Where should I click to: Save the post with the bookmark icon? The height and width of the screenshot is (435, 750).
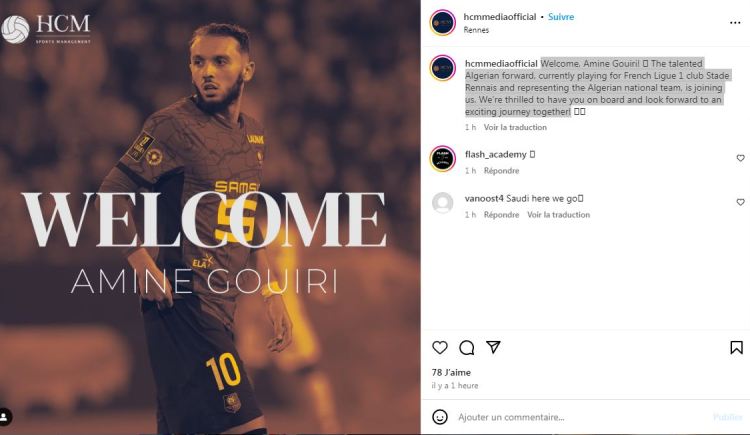pos(736,347)
